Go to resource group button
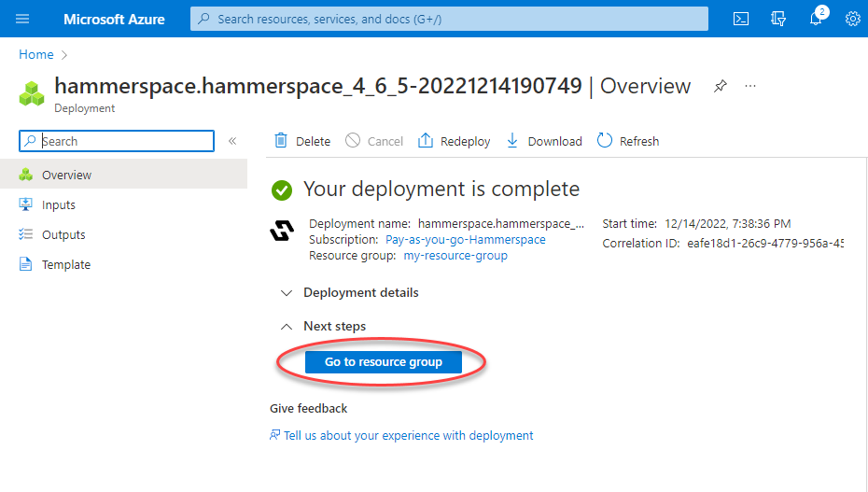Viewport: 868px width, 492px height. point(383,362)
